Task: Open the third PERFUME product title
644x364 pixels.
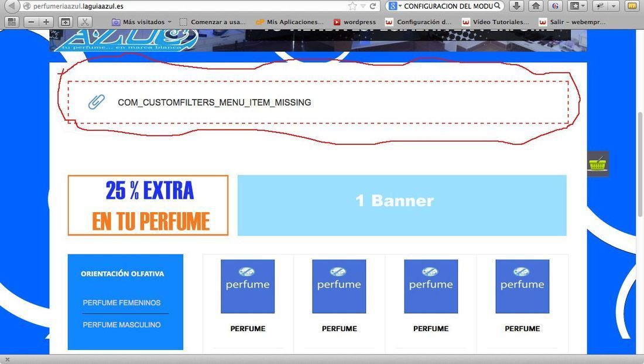Action: tap(431, 329)
